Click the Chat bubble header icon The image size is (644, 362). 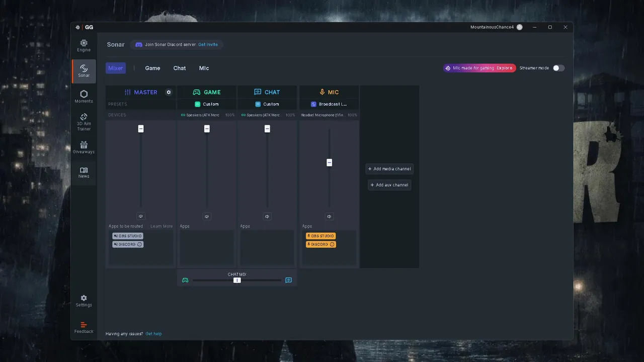tap(258, 92)
